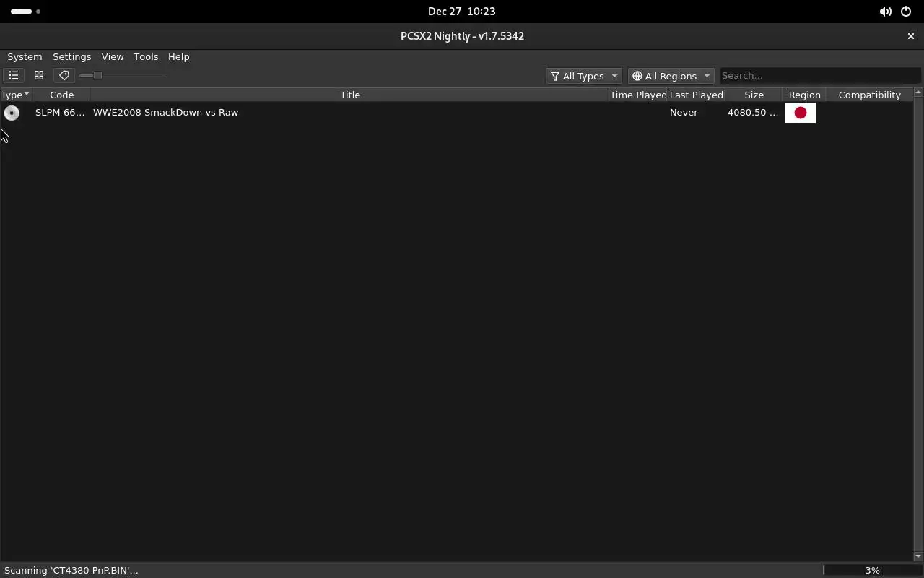Click the Scanning 'CT4380 PnP.BIN' status text
924x578 pixels.
[x=71, y=570]
